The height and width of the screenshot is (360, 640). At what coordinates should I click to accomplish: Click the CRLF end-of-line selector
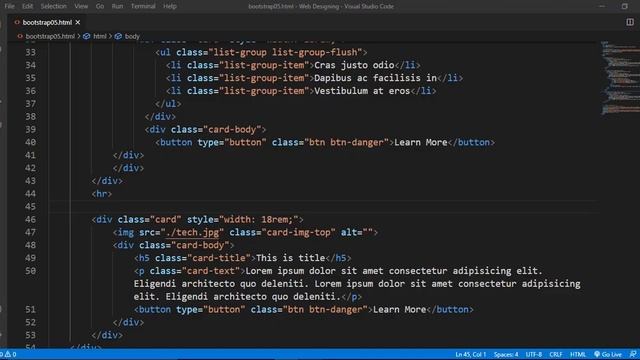tap(556, 354)
